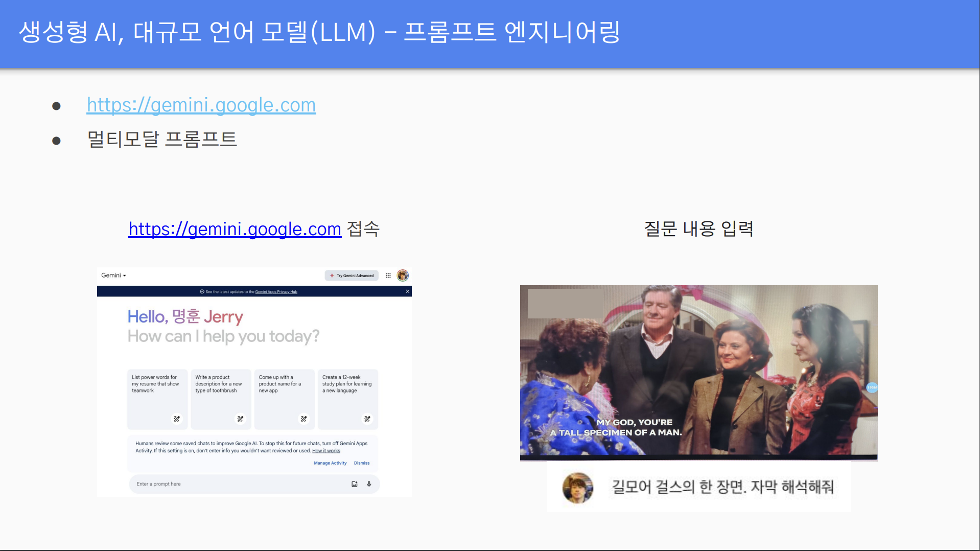Click the microphone icon in prompt box

(369, 484)
